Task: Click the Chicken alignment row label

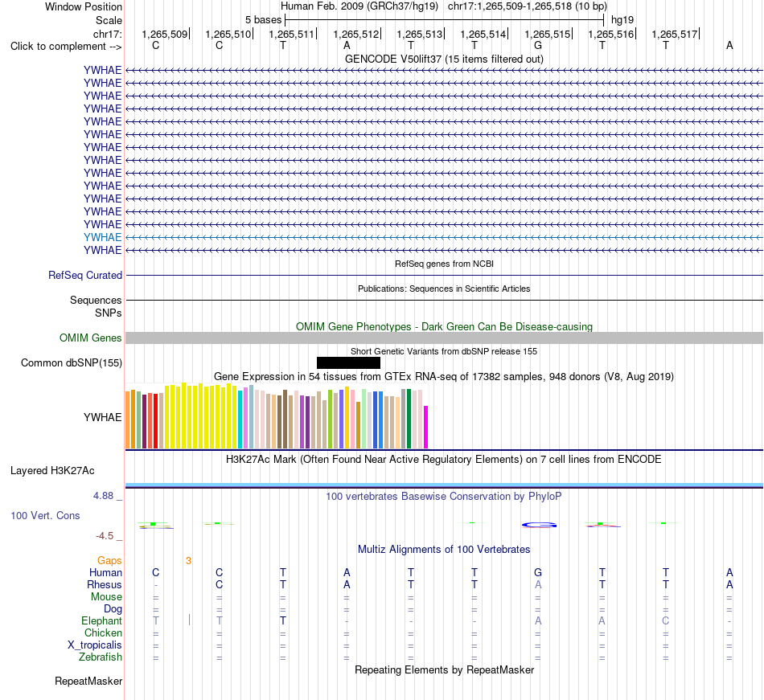Action: 103,632
